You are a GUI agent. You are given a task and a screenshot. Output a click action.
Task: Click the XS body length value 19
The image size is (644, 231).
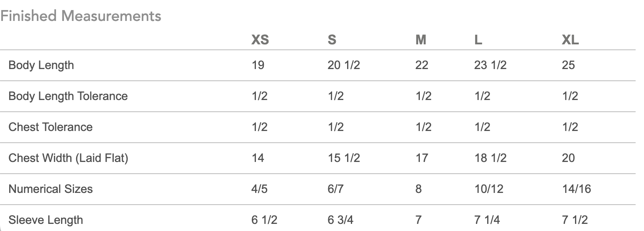point(258,65)
